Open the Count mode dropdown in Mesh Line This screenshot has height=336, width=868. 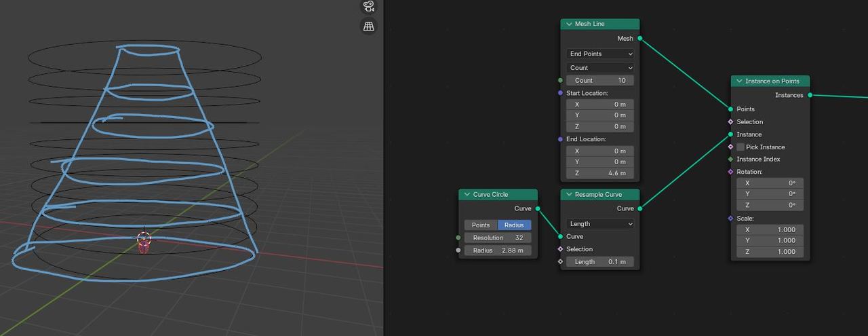coord(600,68)
